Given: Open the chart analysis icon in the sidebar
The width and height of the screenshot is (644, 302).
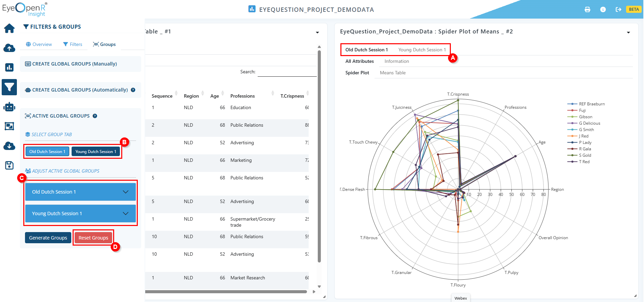Looking at the screenshot, I should click(9, 67).
